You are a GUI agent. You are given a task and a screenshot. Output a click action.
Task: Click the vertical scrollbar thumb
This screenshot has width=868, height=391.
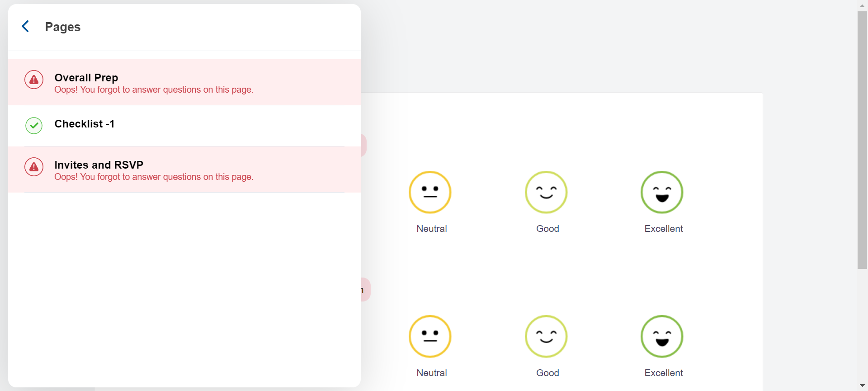862,140
